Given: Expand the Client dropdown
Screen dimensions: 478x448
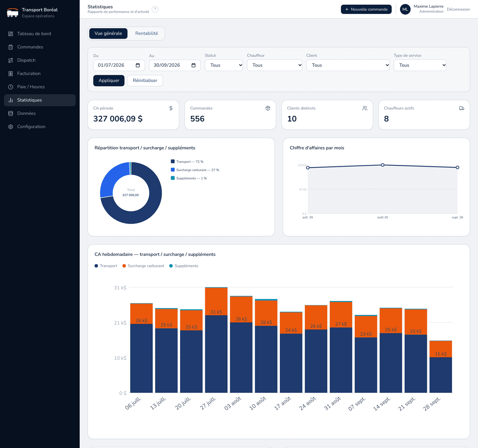Looking at the screenshot, I should click(x=348, y=65).
